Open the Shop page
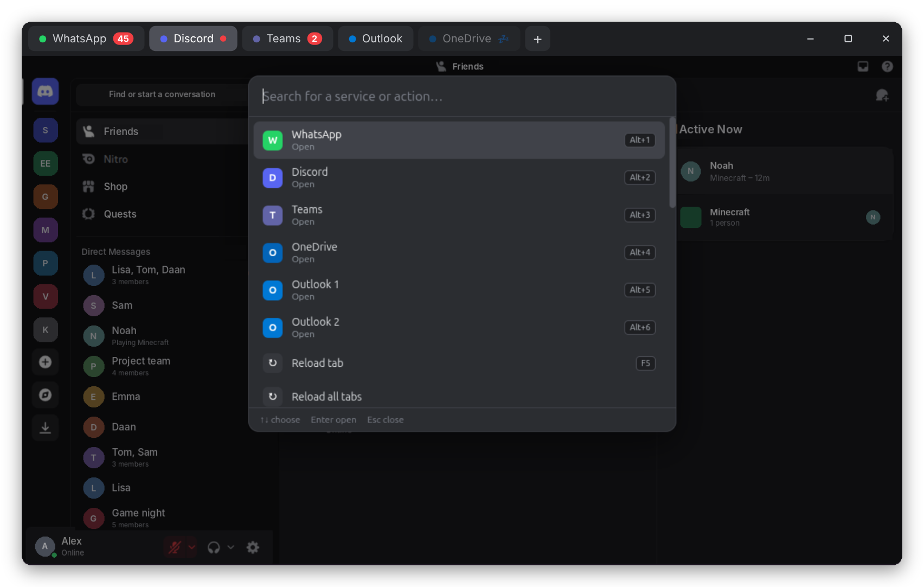This screenshot has height=587, width=924. click(162, 187)
